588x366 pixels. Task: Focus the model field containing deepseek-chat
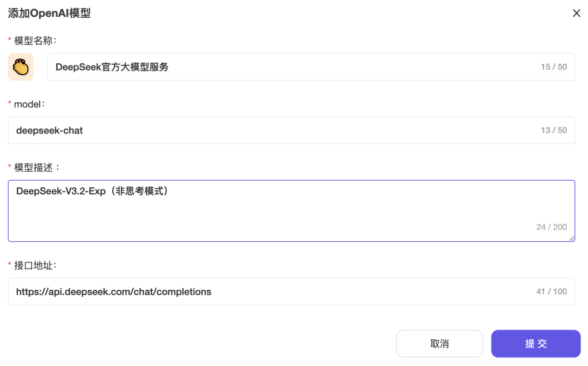tap(272, 130)
